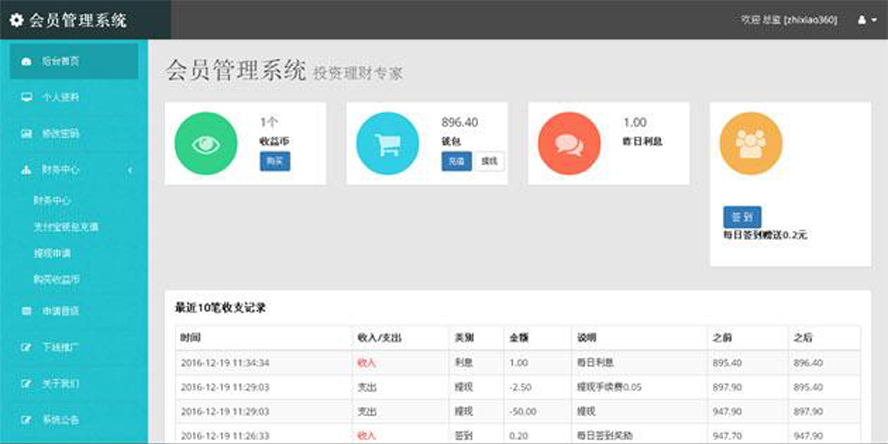This screenshot has height=444, width=888.
Task: Click the 金额 column header
Action: (x=519, y=338)
